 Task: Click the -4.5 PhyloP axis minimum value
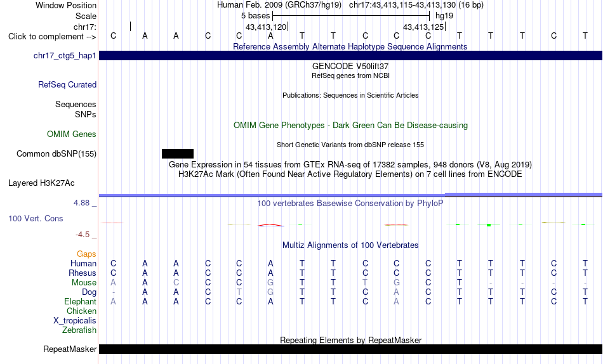pos(83,235)
